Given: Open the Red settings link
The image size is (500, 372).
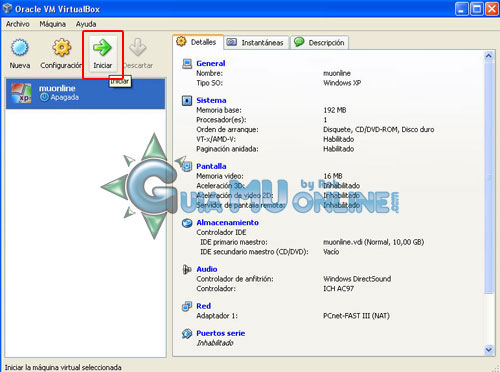Looking at the screenshot, I should point(204,306).
